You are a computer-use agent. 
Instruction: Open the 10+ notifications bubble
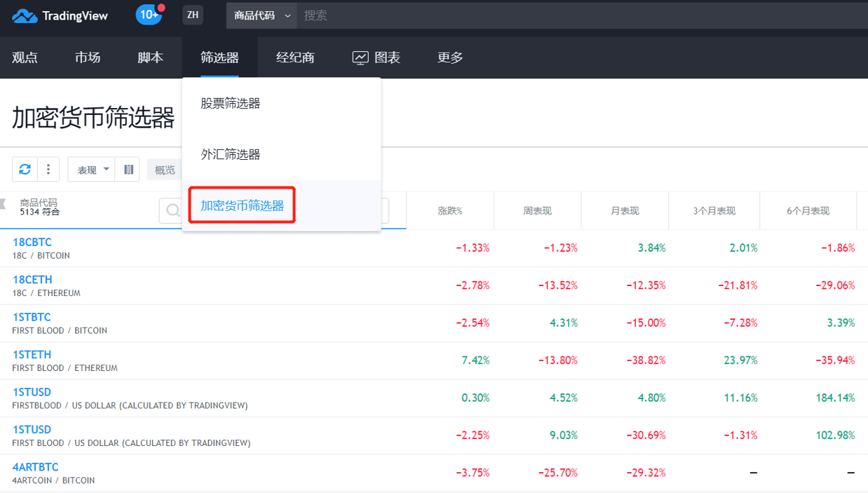click(149, 15)
